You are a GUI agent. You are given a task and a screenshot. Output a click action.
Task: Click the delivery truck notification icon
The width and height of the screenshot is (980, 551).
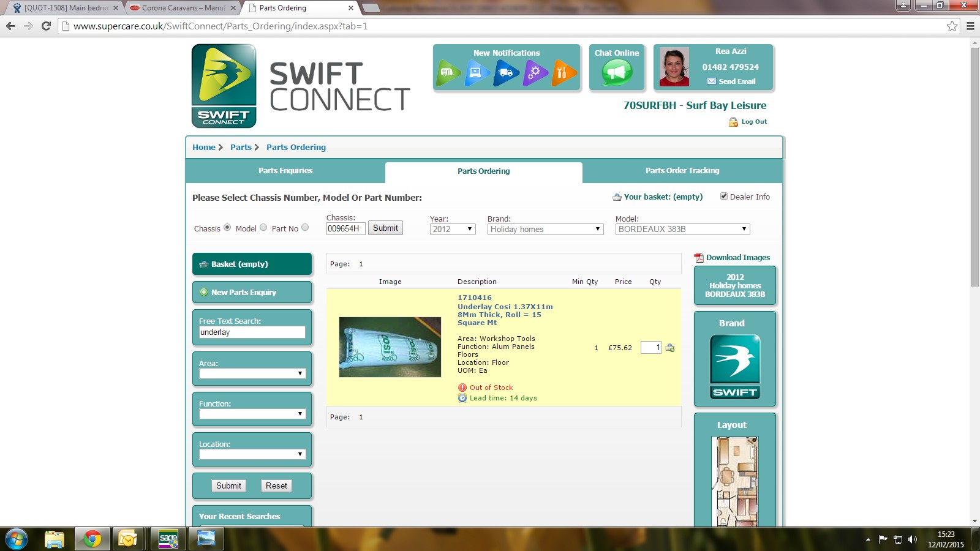click(506, 73)
